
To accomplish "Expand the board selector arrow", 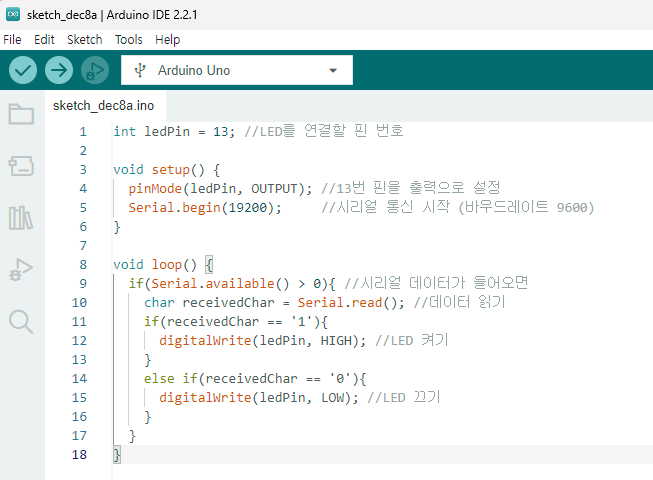I will (x=333, y=70).
